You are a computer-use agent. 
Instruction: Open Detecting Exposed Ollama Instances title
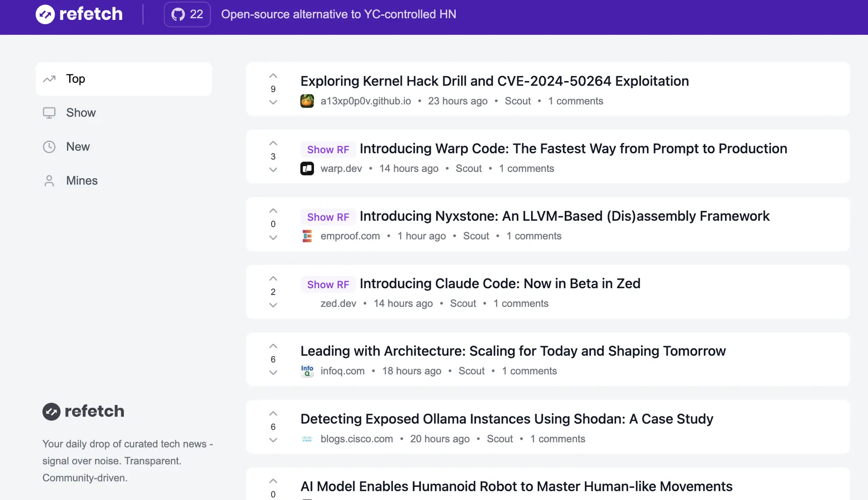pos(507,419)
